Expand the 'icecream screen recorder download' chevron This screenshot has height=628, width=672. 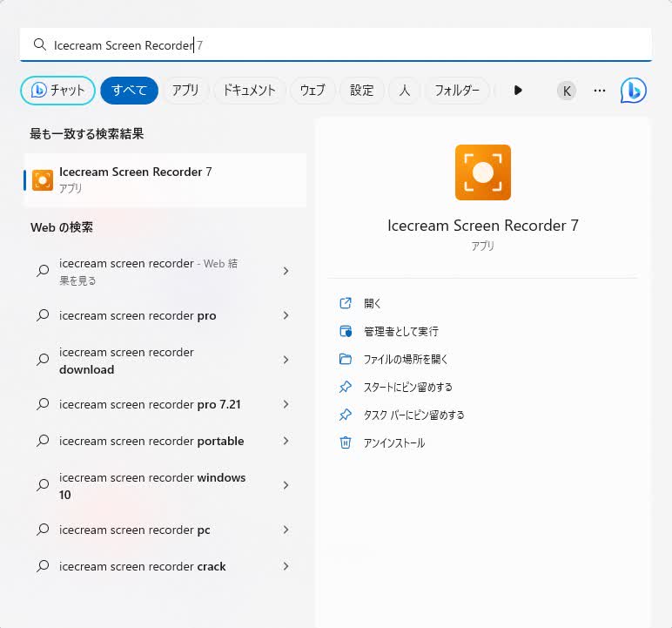286,360
